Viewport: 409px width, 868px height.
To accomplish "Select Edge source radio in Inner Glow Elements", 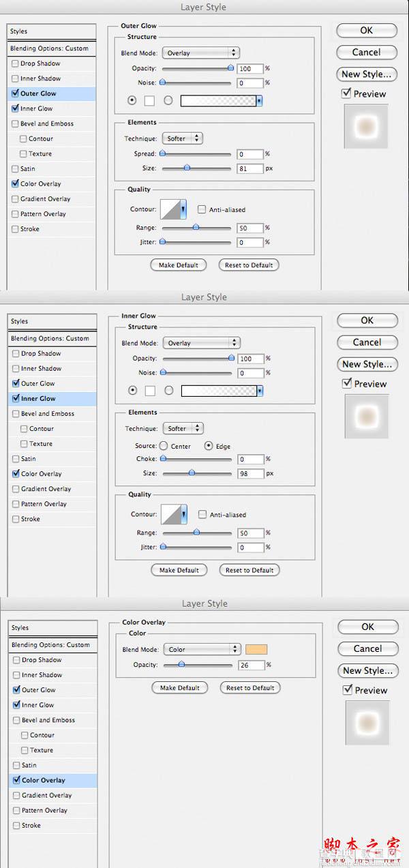I will [209, 446].
